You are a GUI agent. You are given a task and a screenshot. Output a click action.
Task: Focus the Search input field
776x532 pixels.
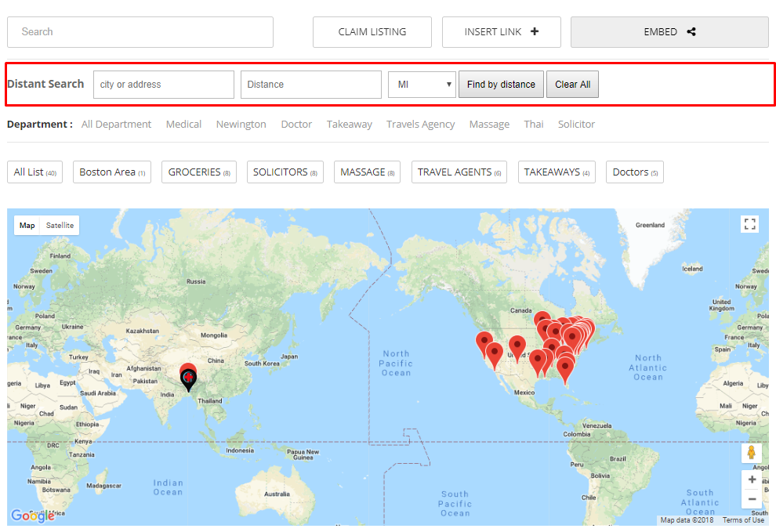pos(140,32)
